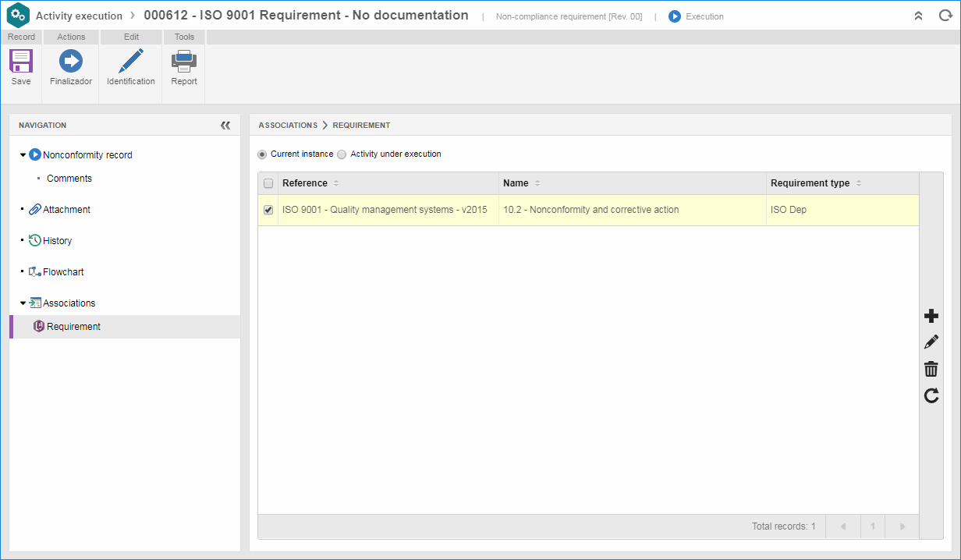961x560 pixels.
Task: Uncheck the ISO 9001 row checkbox
Action: point(268,210)
